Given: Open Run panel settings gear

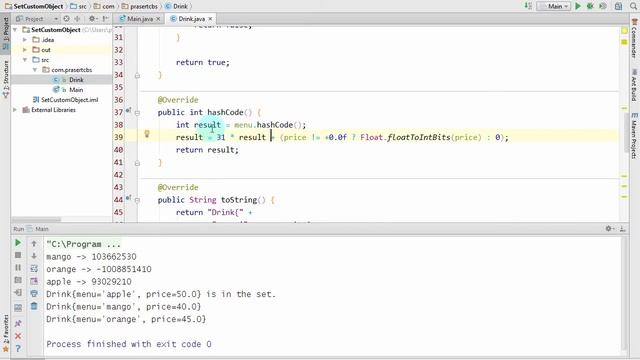Looking at the screenshot, I should [x=609, y=229].
